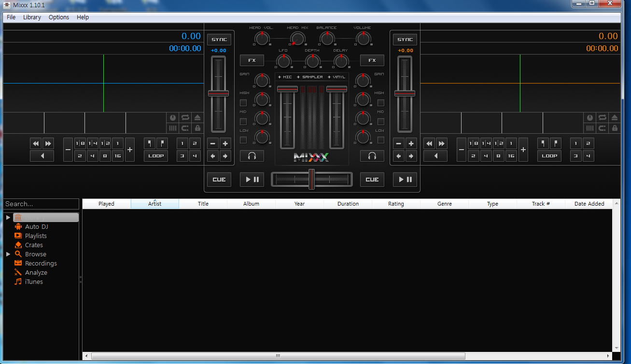
Task: Open the Options menu
Action: 59,17
